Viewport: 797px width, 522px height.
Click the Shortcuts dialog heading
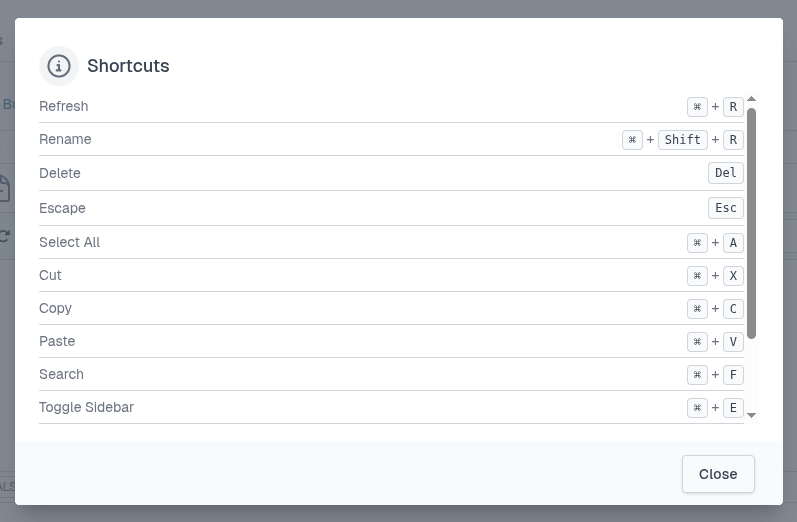[128, 66]
